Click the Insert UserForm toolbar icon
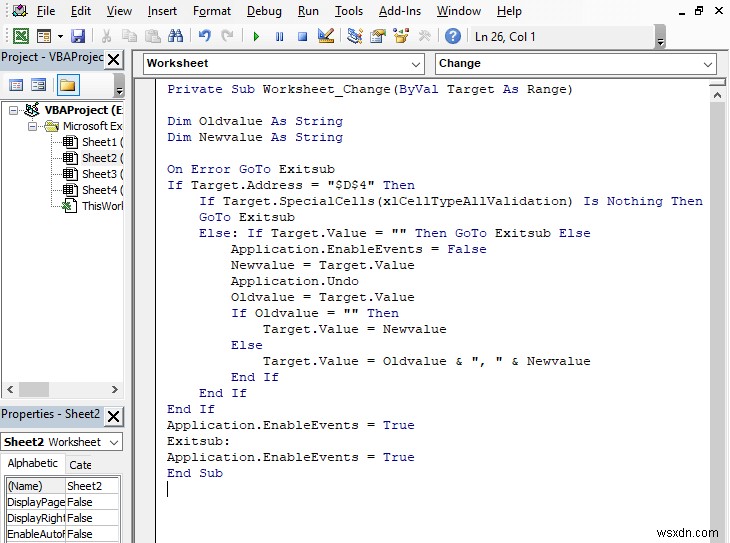 tap(44, 36)
